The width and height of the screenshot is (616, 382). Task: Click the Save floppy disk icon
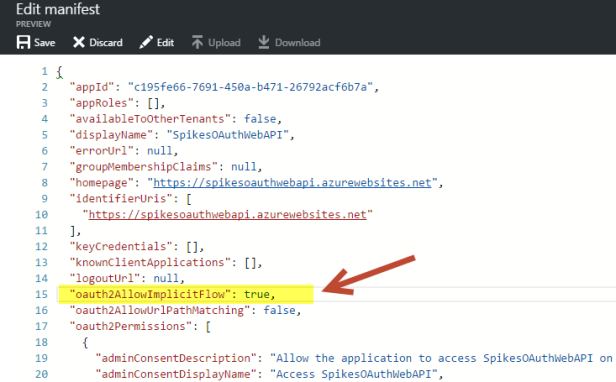23,42
